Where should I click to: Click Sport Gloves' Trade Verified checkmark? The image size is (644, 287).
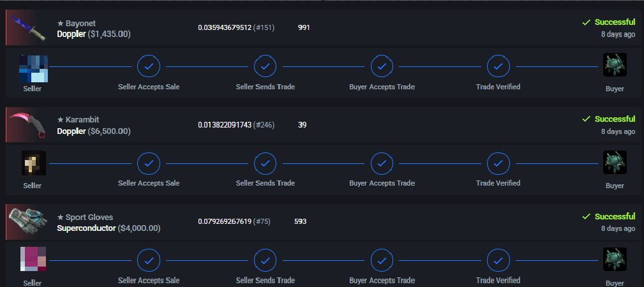tap(498, 260)
